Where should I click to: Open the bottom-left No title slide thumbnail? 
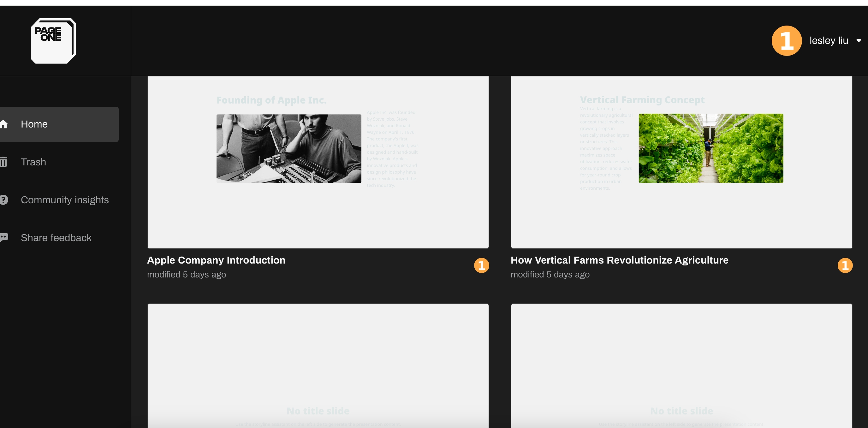click(318, 366)
